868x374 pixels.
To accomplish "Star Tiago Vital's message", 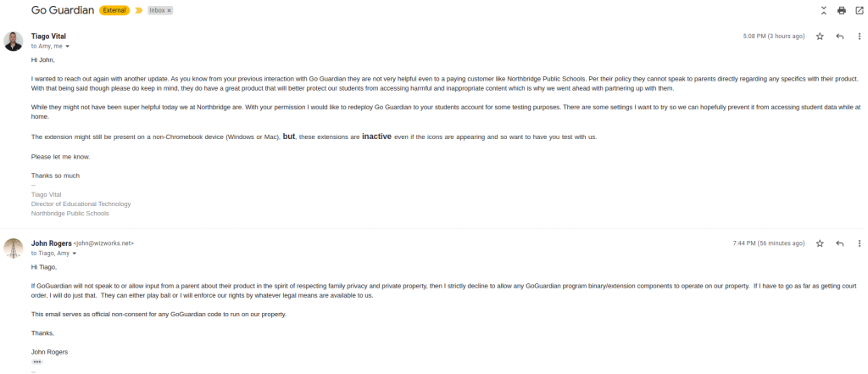I will point(820,36).
